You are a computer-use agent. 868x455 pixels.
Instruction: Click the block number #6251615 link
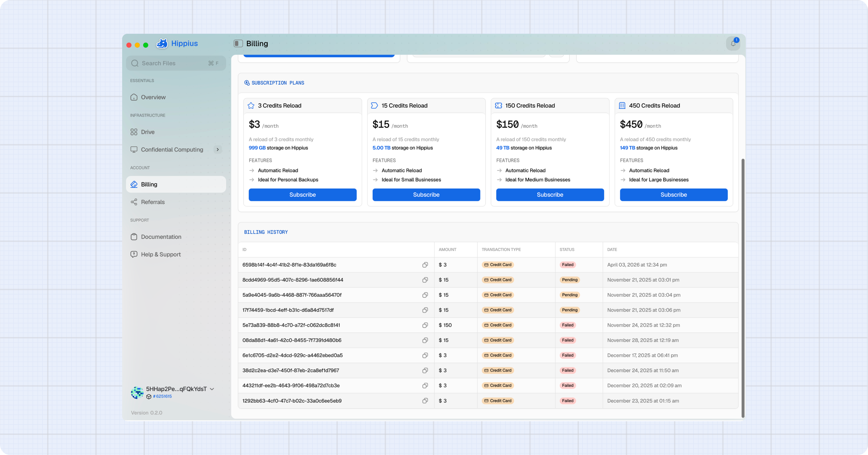coord(162,396)
